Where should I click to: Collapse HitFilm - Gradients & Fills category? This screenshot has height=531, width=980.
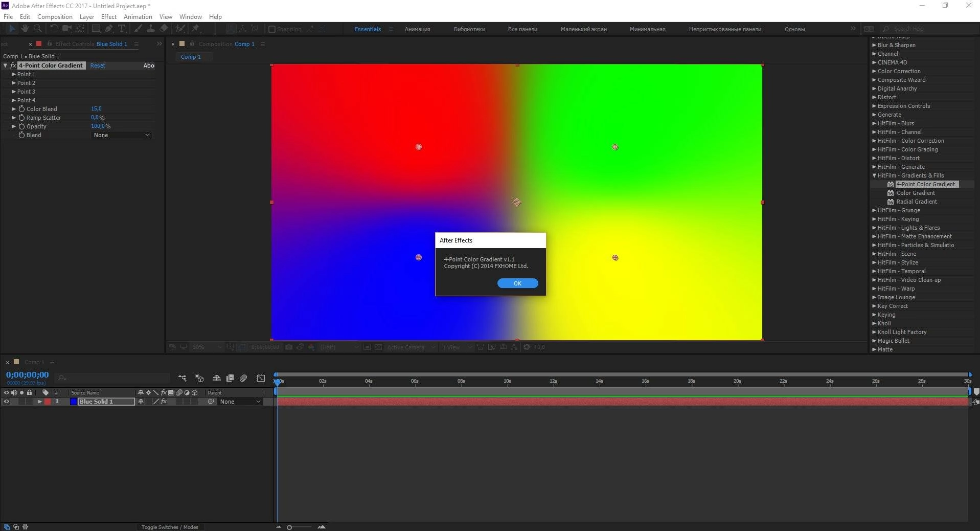[874, 175]
